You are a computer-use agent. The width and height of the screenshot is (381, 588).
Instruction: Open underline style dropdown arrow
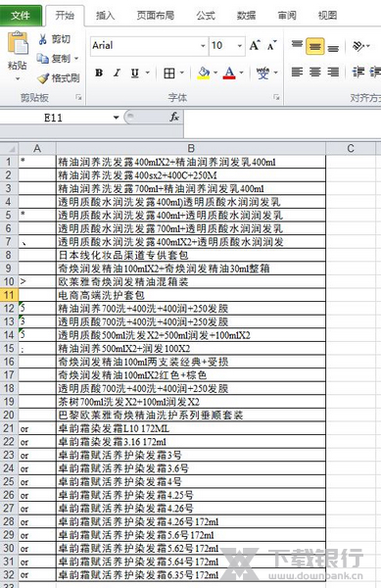tap(147, 73)
